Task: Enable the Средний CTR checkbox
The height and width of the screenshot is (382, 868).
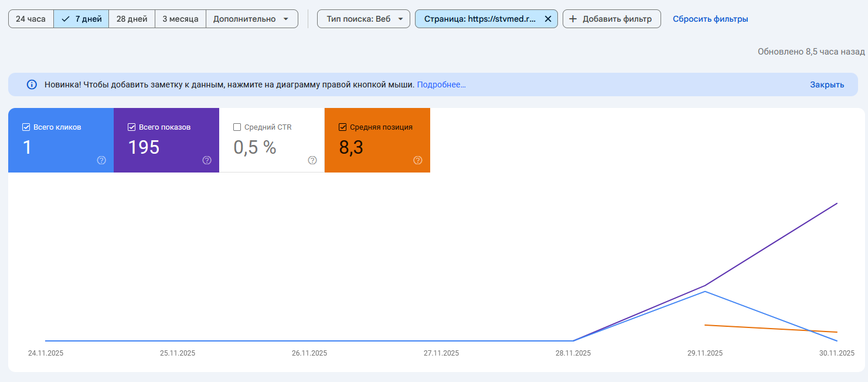Action: (237, 127)
